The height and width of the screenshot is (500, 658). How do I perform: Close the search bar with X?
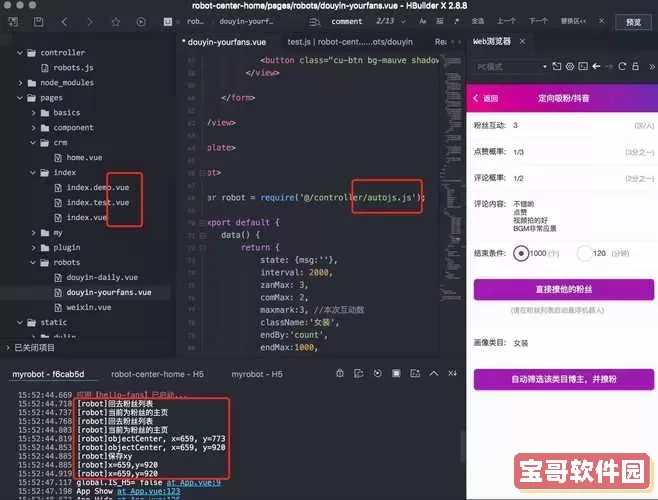tap(602, 21)
